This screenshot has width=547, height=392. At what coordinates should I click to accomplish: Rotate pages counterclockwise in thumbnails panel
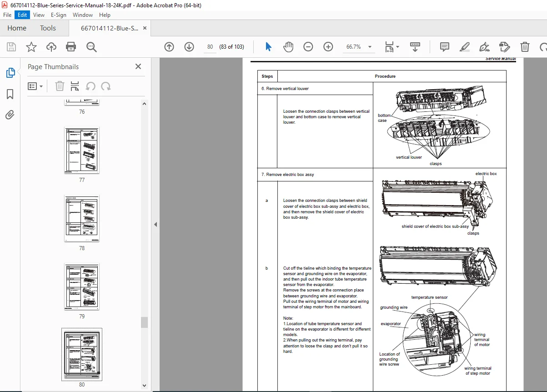pyautogui.click(x=90, y=86)
